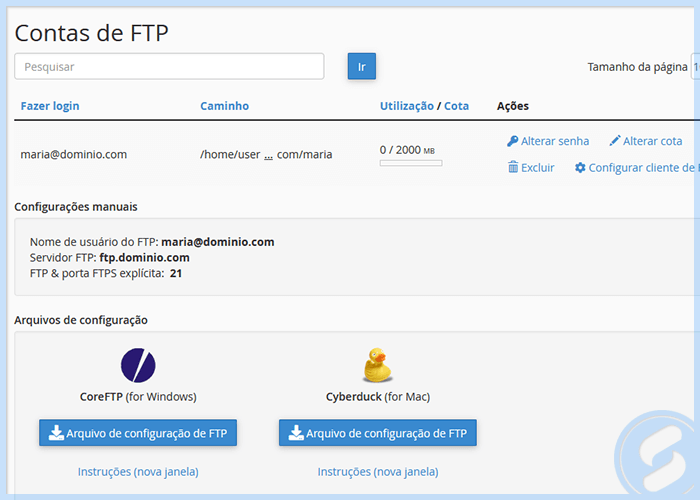The width and height of the screenshot is (700, 500).
Task: Open the Cyberduck Instruções (nova janela) link
Action: pos(378,472)
